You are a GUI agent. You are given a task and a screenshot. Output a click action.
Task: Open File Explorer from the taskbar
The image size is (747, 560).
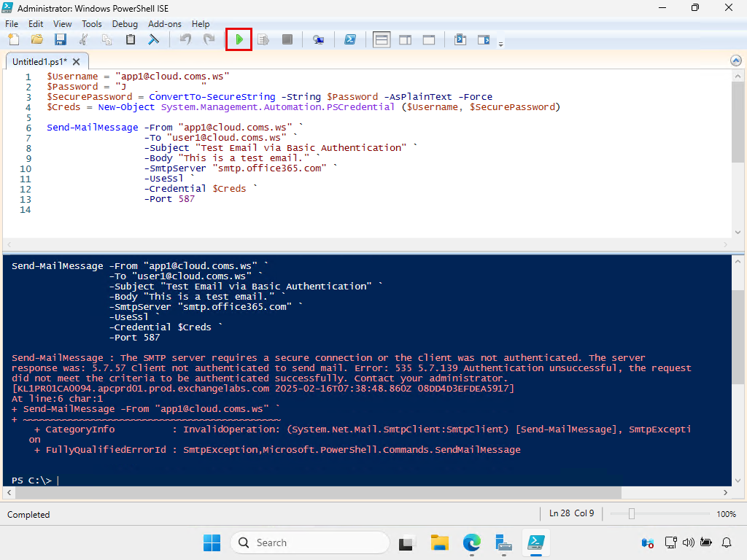click(439, 542)
